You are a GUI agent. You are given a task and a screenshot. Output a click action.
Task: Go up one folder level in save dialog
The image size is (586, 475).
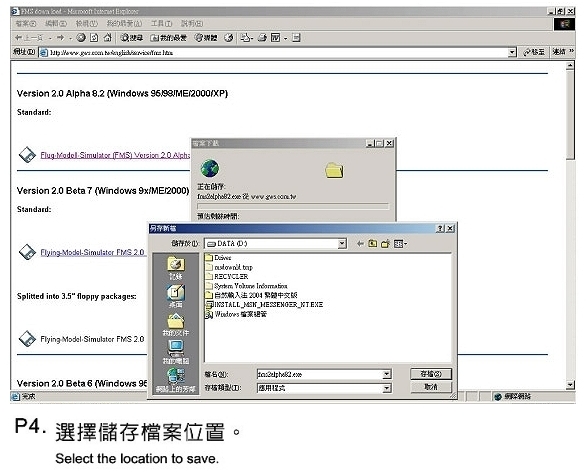coord(373,244)
